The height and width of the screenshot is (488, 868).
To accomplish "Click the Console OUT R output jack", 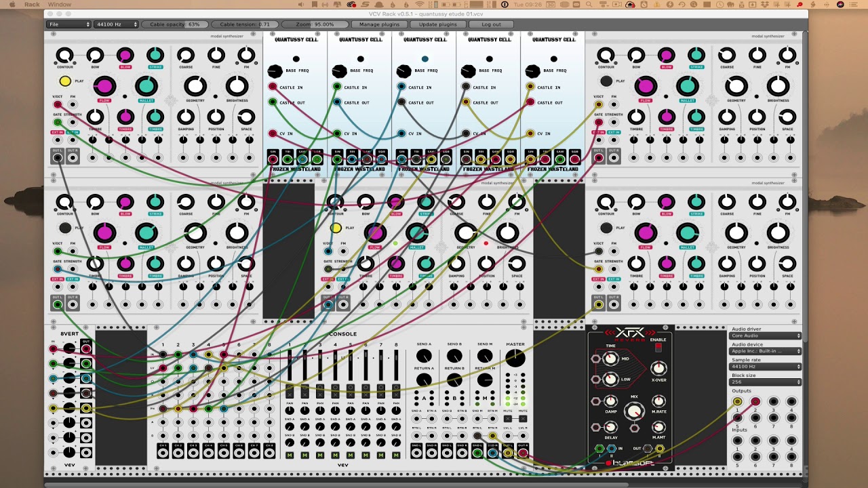I will 522,452.
